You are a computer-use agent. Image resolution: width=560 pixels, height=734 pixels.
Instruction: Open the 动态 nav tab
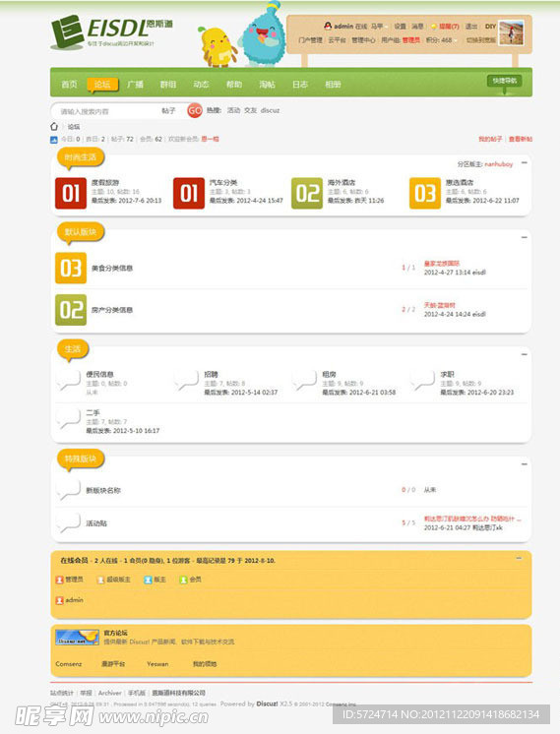pos(202,85)
